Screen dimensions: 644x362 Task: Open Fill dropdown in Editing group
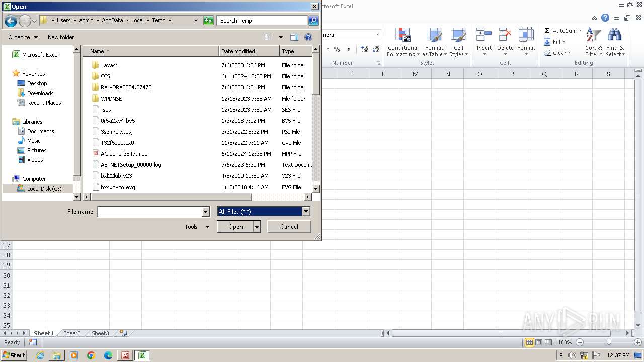(x=555, y=42)
